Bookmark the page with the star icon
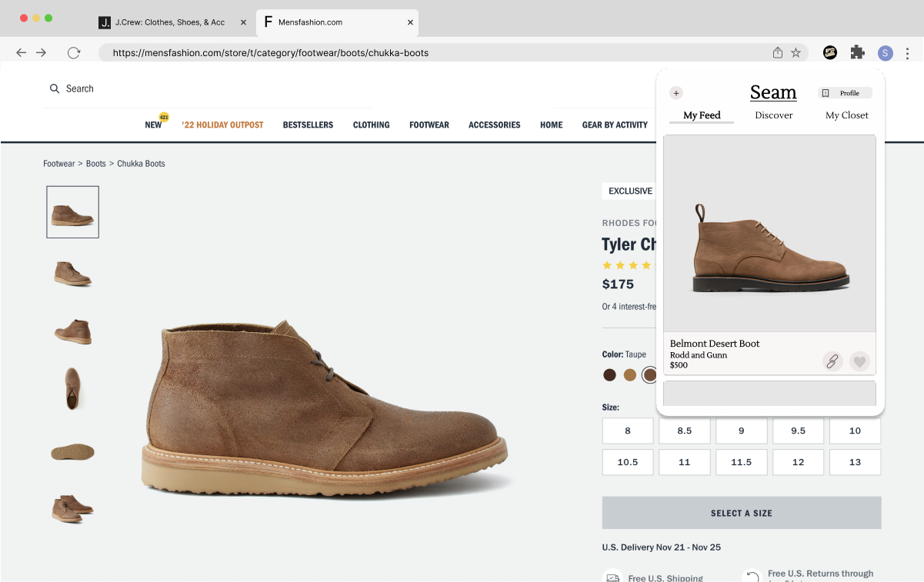Screen dimensions: 924x582 coord(796,52)
